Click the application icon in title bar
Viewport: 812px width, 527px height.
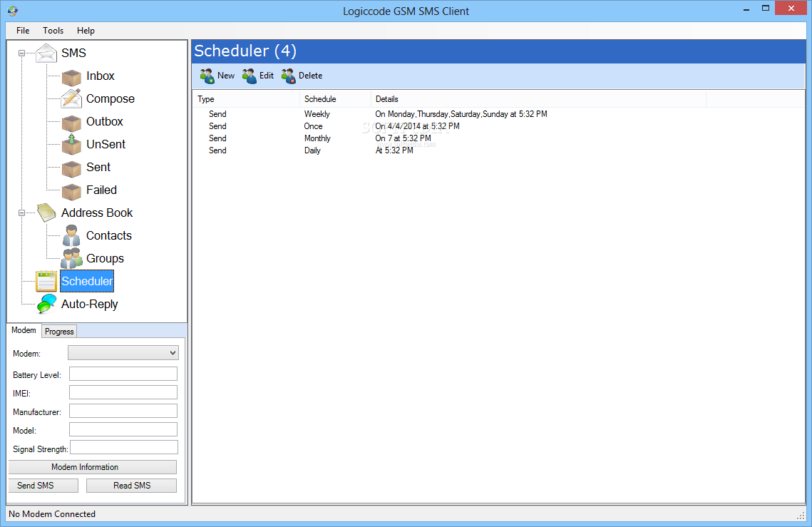click(x=12, y=11)
